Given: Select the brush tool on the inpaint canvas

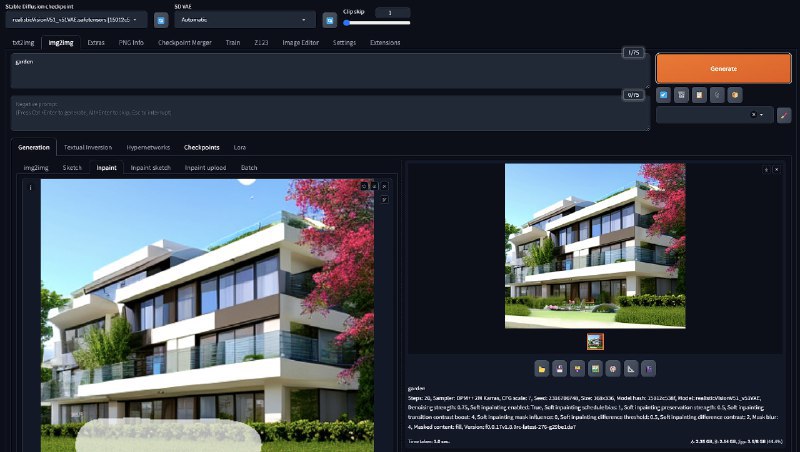Looking at the screenshot, I should (x=384, y=199).
